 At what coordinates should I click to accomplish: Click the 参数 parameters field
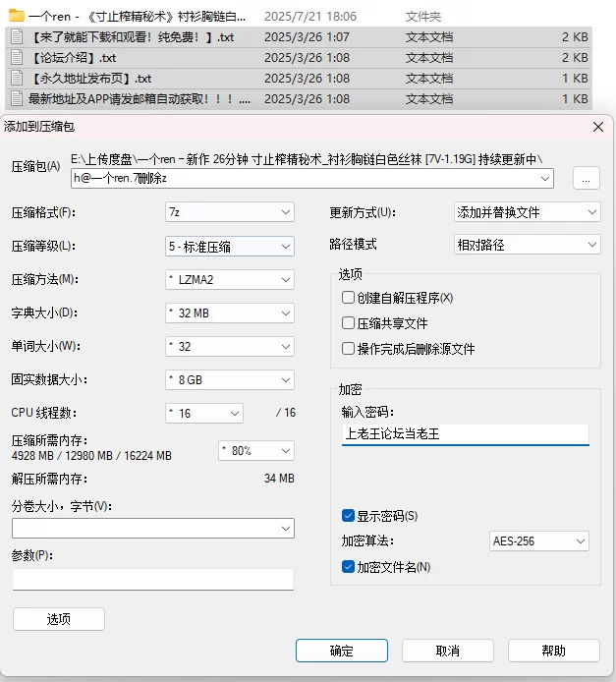click(153, 580)
